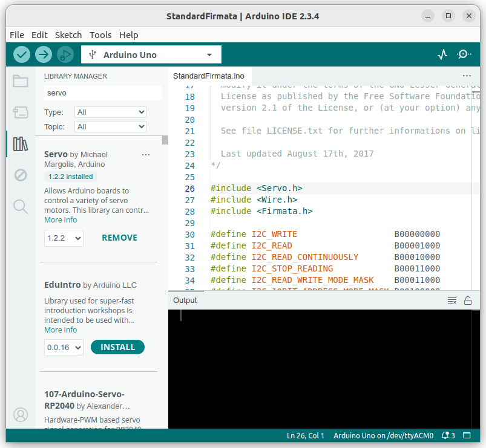Click Last updated August 17th comment
Screen dimensions: 486x448
pyautogui.click(x=297, y=154)
